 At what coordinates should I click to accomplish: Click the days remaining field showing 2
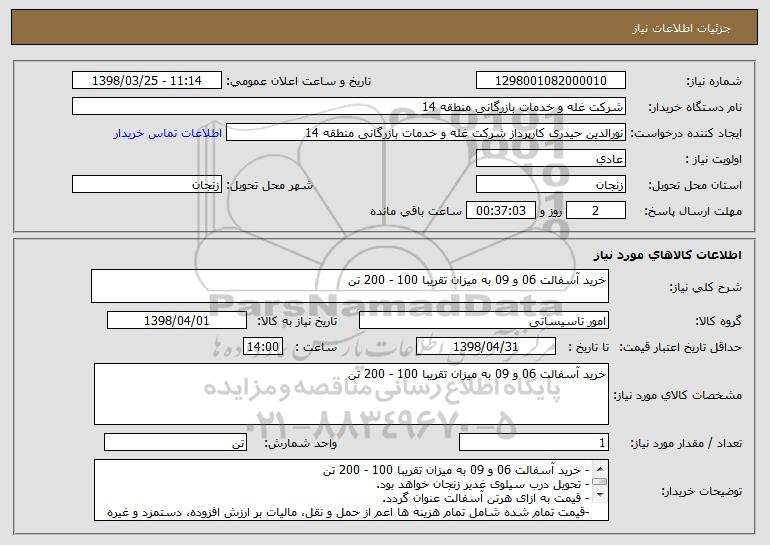[596, 211]
